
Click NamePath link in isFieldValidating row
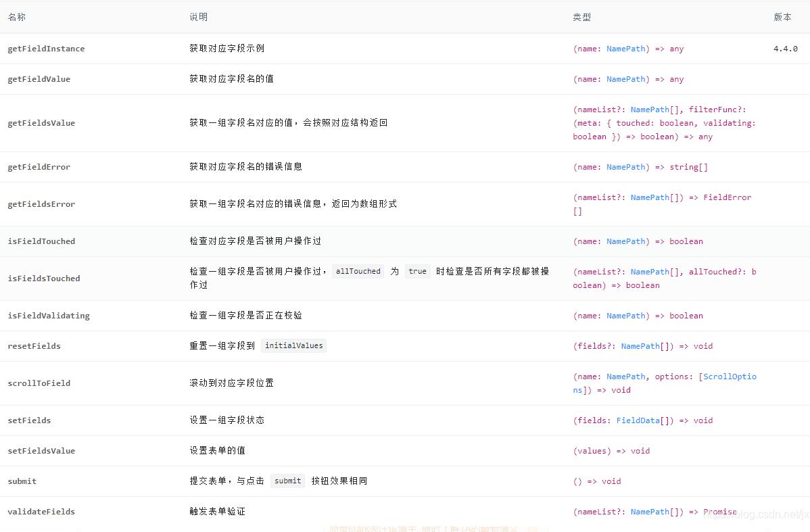click(x=625, y=316)
